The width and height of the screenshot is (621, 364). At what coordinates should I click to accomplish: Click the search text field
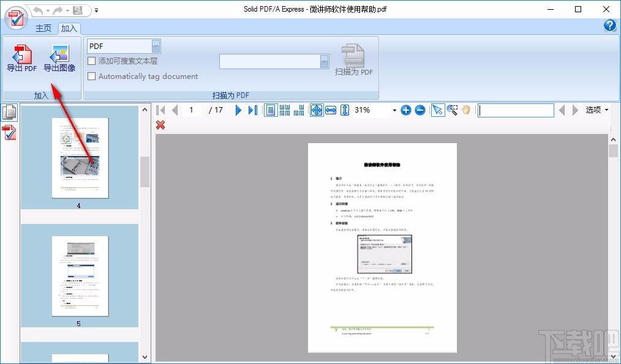(516, 110)
